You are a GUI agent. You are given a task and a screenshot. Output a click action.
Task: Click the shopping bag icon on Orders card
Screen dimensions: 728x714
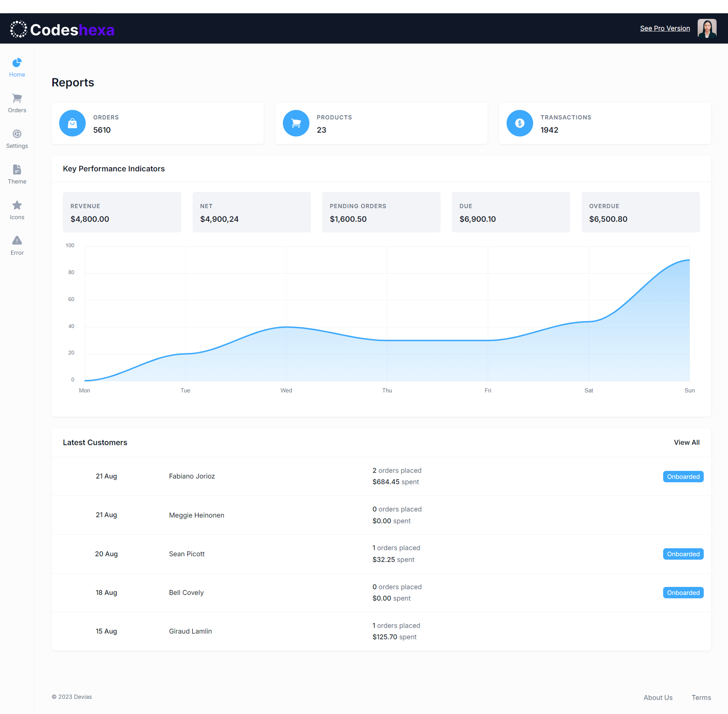coord(72,123)
